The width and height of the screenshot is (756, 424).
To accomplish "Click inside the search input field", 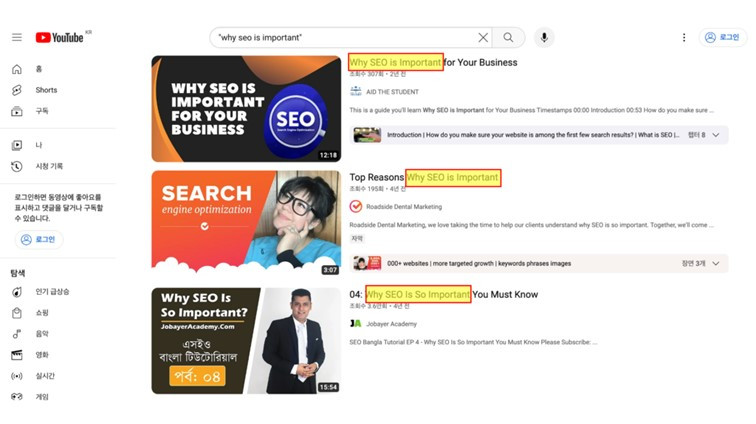I will click(343, 38).
